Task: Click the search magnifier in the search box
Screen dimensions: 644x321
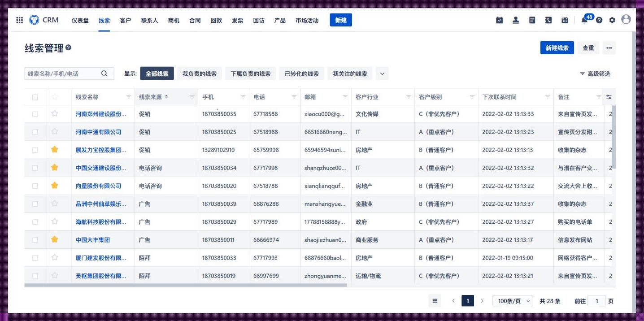Action: coord(105,73)
